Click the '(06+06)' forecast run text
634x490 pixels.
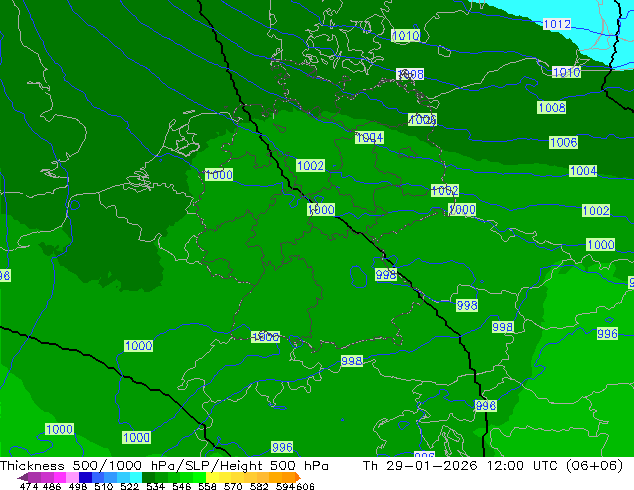coord(594,466)
